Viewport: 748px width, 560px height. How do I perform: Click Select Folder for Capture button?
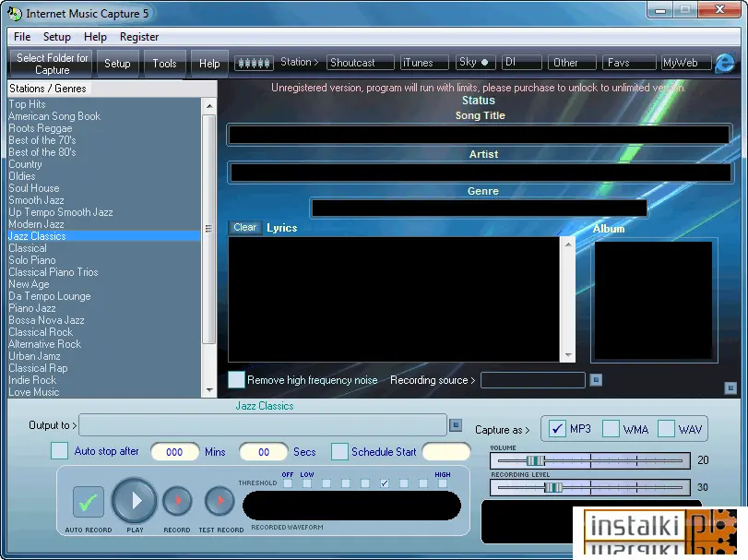tap(52, 64)
